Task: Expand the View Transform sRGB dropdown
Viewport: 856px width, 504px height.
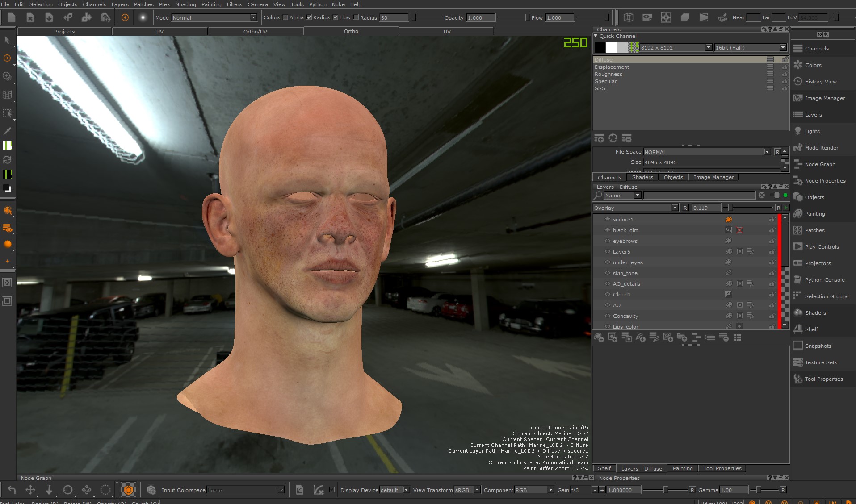Action: [x=467, y=490]
